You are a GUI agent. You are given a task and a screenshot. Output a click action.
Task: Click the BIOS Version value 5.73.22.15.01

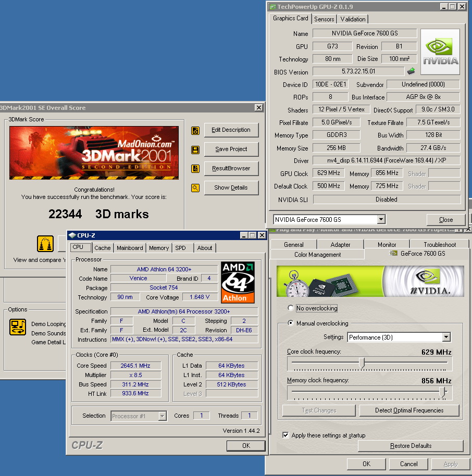click(x=358, y=71)
